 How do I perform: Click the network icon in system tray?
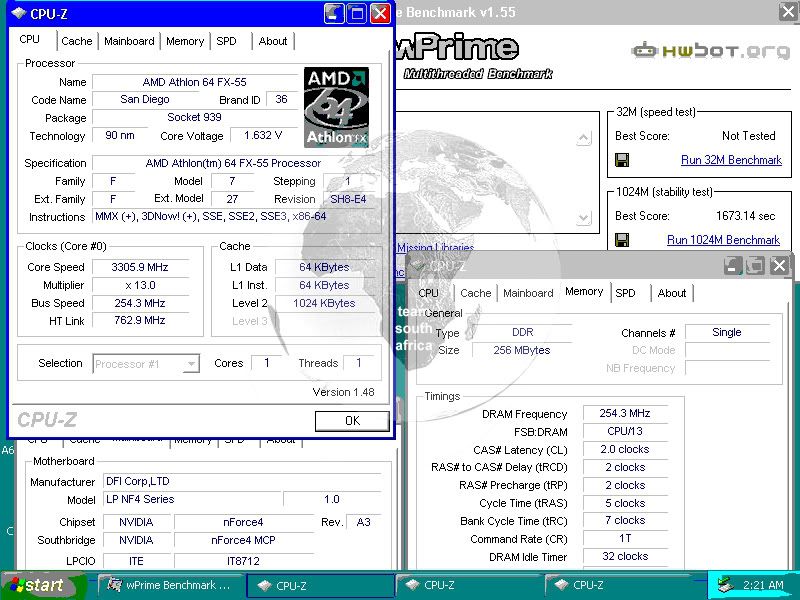(x=724, y=585)
